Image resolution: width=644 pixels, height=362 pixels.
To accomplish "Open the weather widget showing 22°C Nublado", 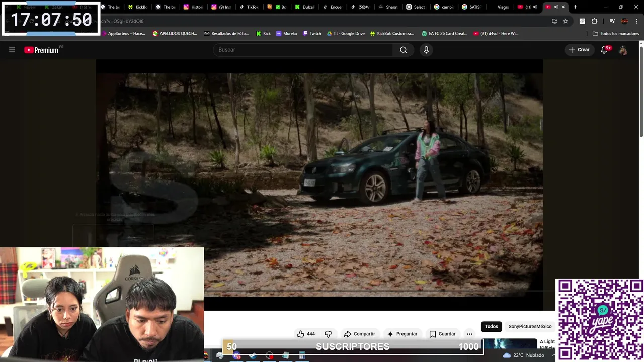I will [x=523, y=355].
